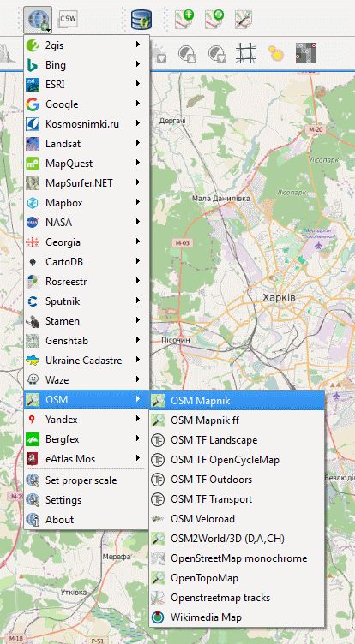This screenshot has width=355, height=644.
Task: Expand the Bing submenu arrow
Action: (x=138, y=64)
